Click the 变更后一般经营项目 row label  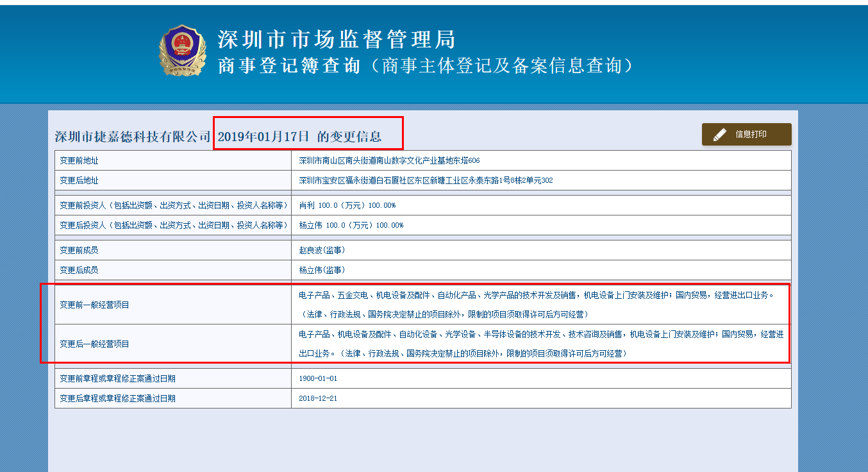[94, 344]
